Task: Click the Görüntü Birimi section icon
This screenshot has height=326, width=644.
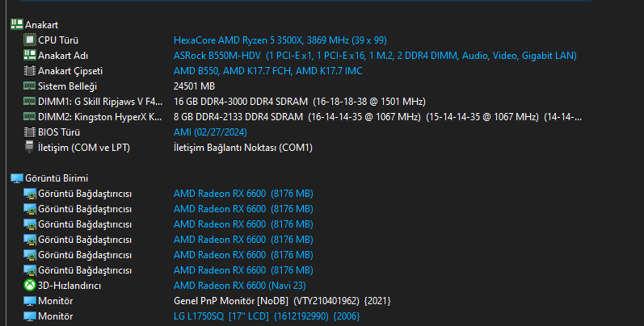Action: (16, 178)
